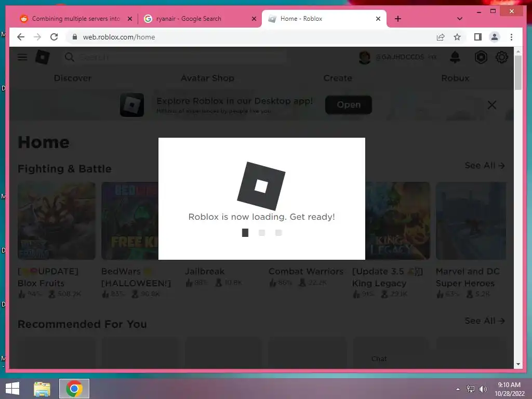
Task: Click See All for Fighting & Battle
Action: [485, 166]
